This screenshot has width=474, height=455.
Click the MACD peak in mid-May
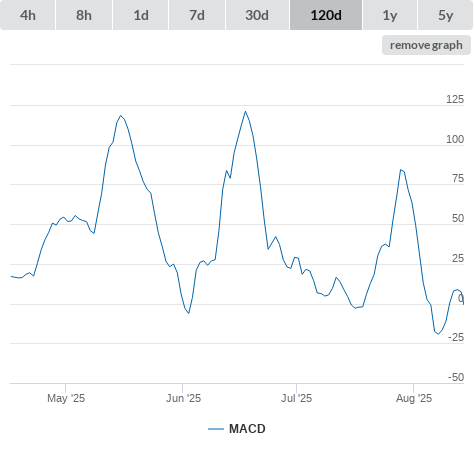coord(120,116)
